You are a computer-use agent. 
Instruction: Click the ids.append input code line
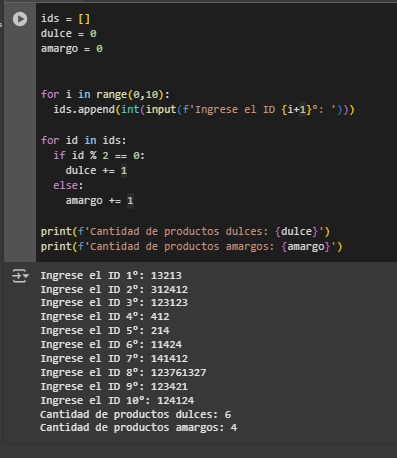click(204, 110)
